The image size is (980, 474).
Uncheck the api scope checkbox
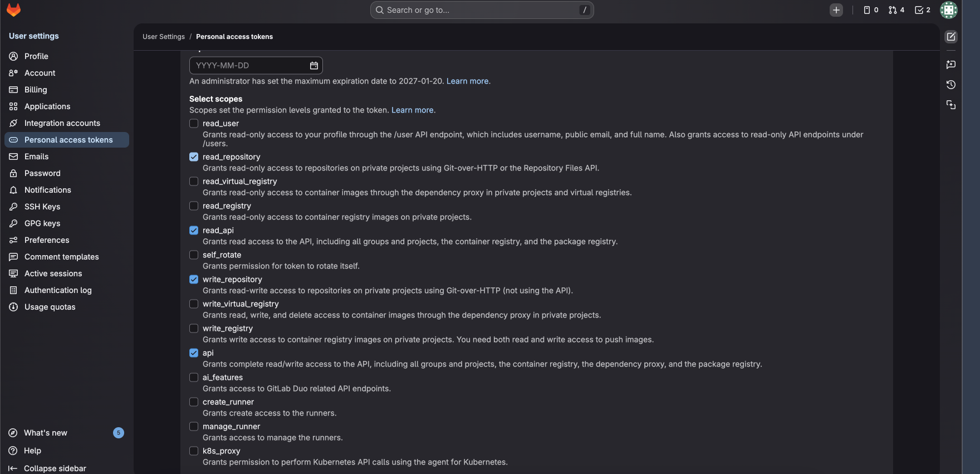(194, 353)
